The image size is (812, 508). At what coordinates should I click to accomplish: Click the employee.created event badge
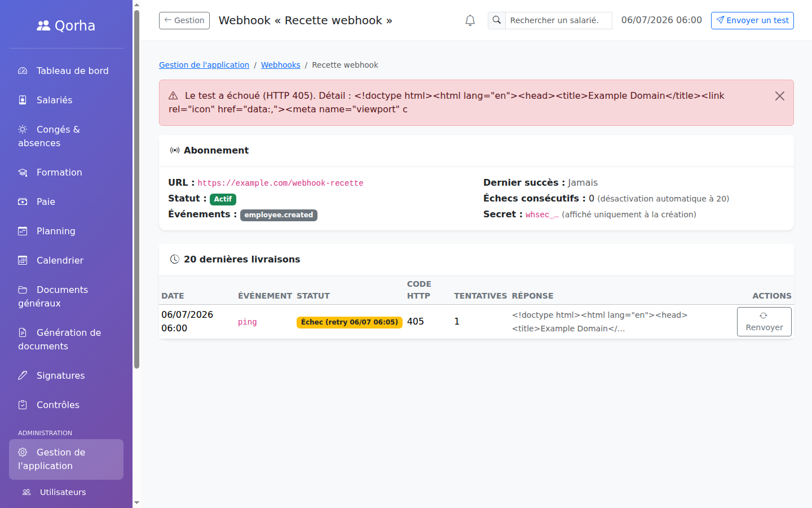(x=279, y=215)
